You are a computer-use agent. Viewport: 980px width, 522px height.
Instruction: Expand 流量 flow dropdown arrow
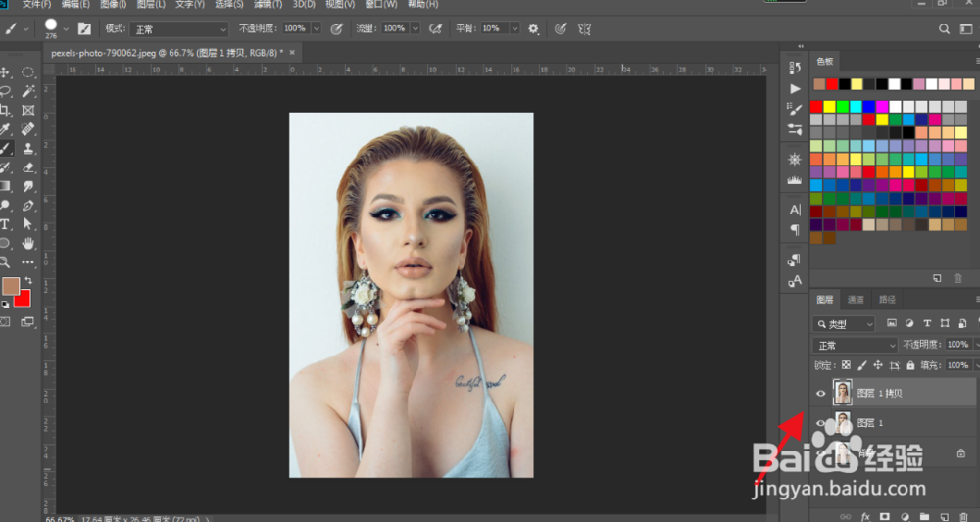click(x=415, y=28)
